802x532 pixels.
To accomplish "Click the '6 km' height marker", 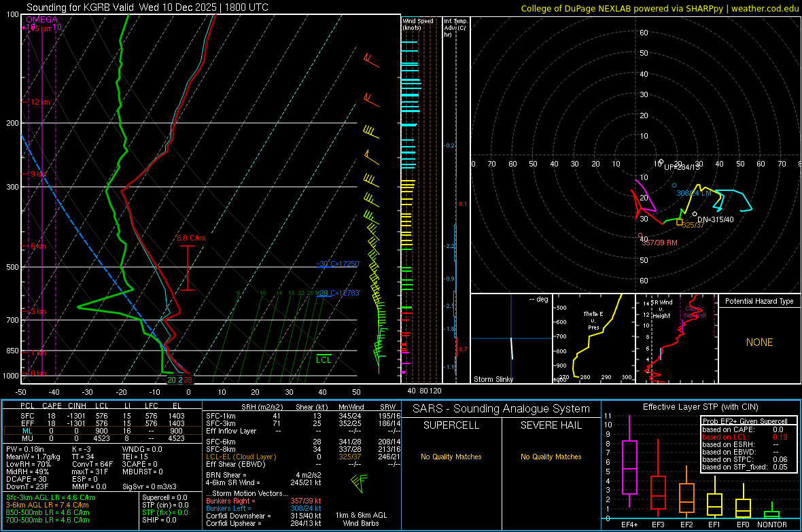I will (38, 247).
